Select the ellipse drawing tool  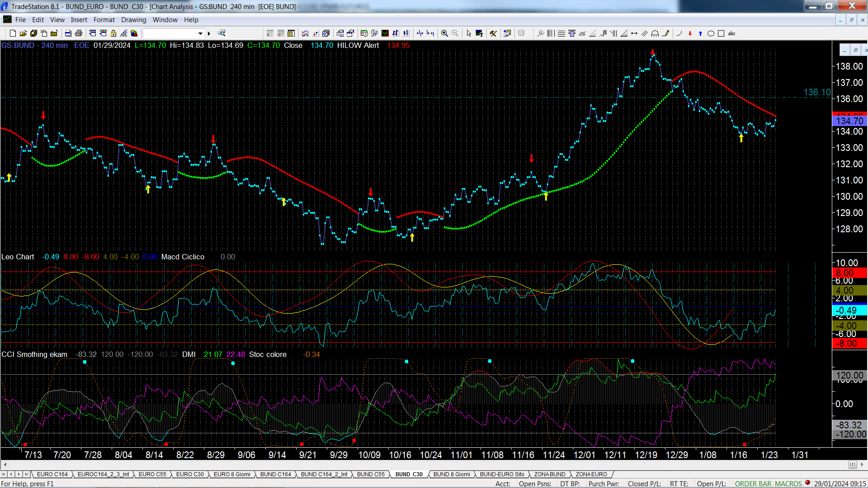711,33
